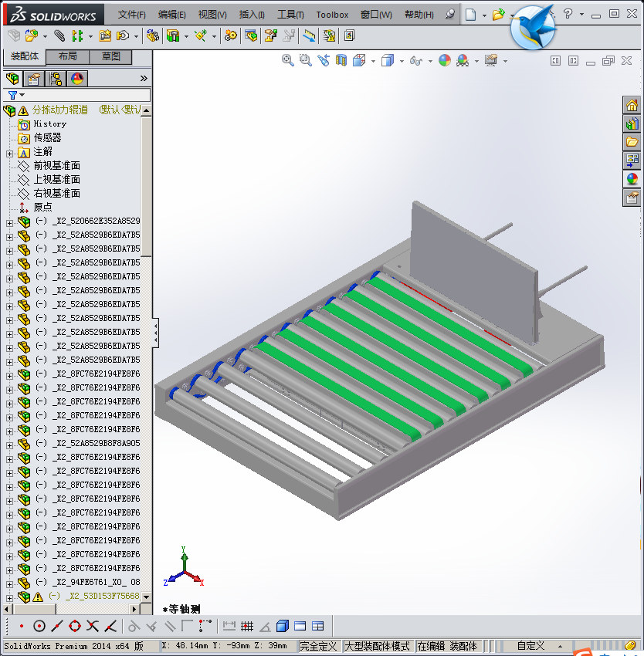Click the Help question mark button

click(x=568, y=14)
